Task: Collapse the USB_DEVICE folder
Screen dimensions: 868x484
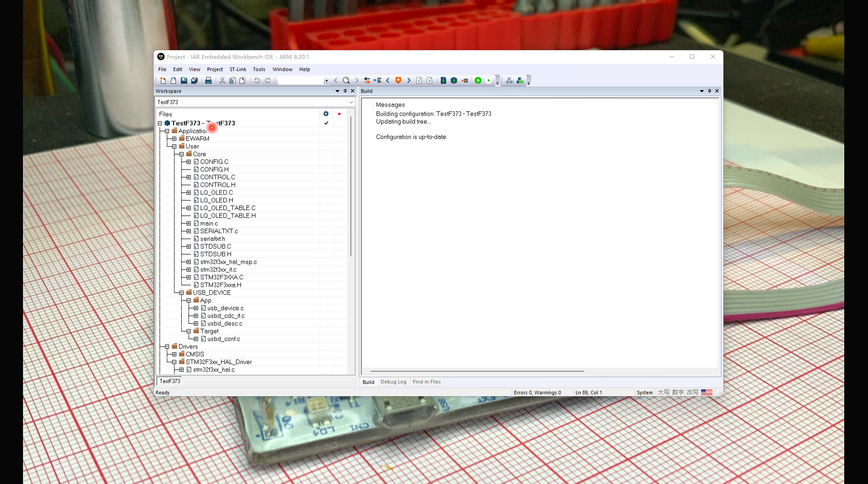Action: (181, 293)
